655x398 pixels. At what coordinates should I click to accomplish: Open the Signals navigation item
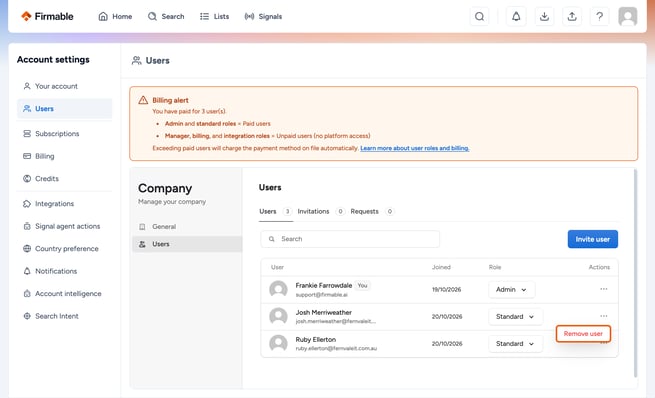coord(263,16)
